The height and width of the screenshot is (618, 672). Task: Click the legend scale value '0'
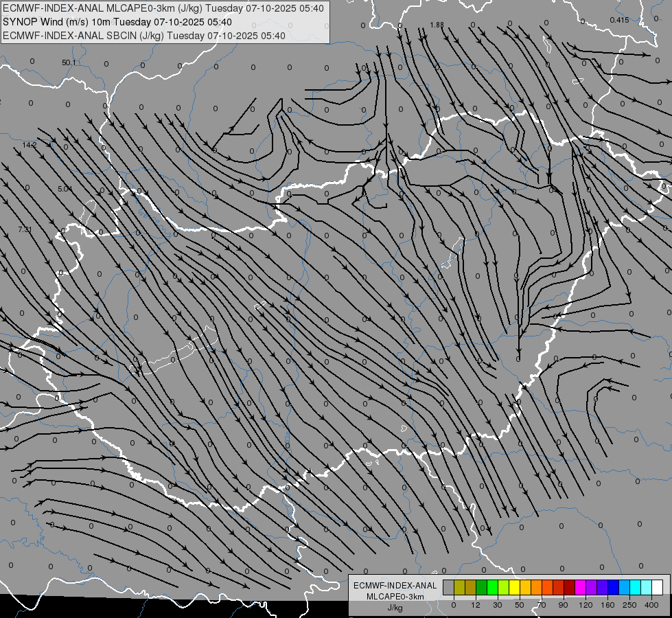(x=454, y=605)
